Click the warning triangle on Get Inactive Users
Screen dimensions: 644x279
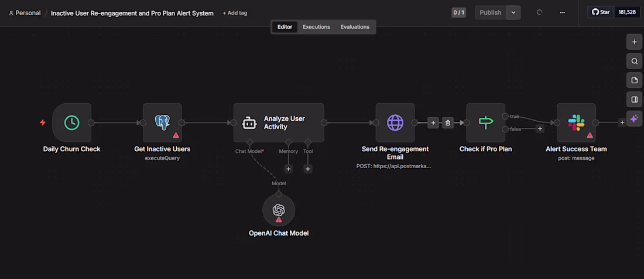pyautogui.click(x=176, y=135)
